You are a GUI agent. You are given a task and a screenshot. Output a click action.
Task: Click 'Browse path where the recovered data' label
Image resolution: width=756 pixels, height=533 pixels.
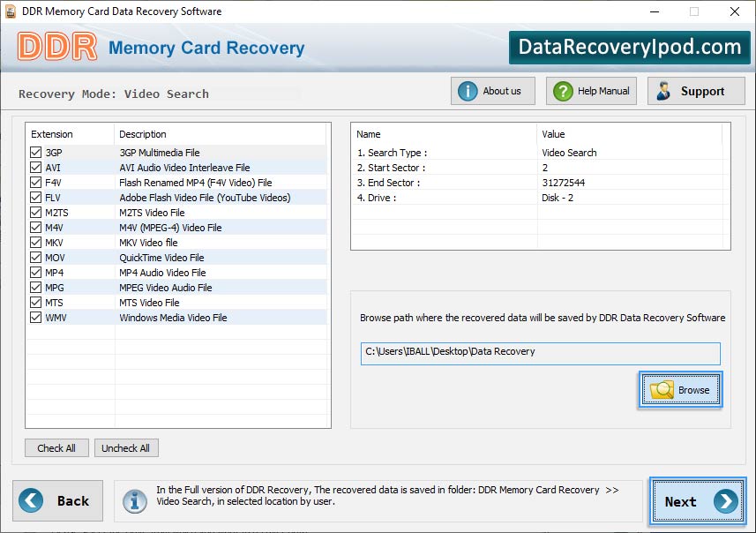click(x=543, y=318)
